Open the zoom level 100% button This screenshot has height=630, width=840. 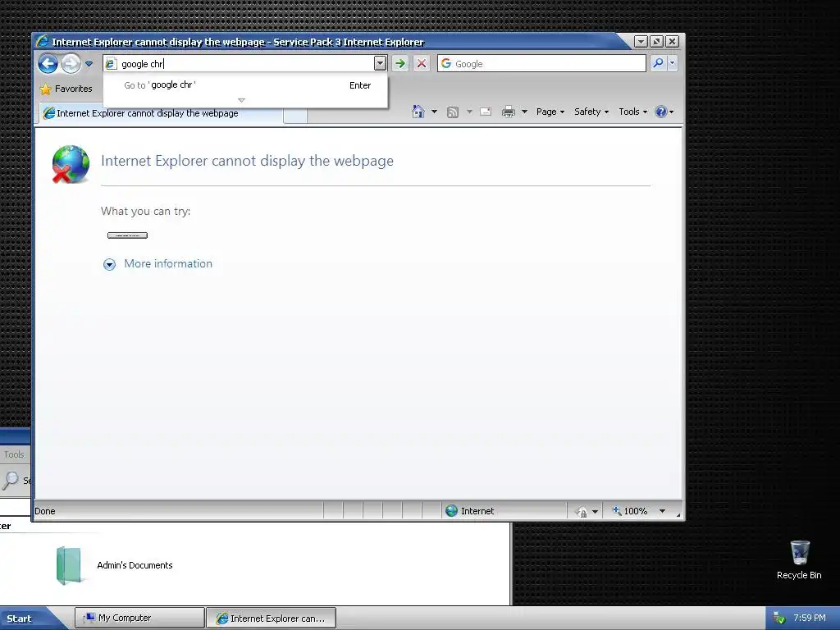(630, 511)
